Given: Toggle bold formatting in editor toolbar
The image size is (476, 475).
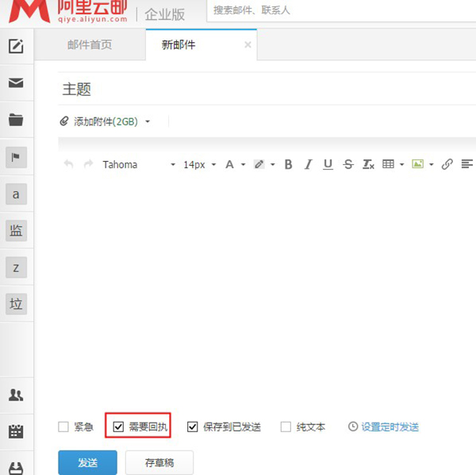Looking at the screenshot, I should click(288, 164).
